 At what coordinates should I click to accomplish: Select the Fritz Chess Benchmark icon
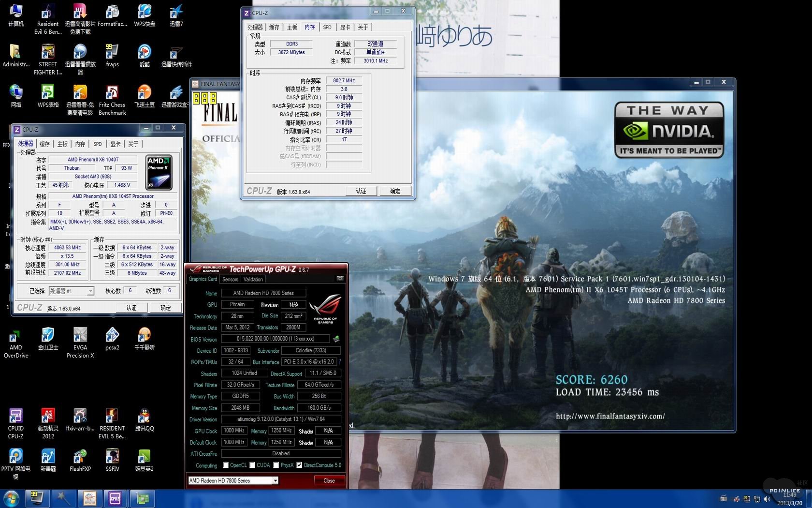(x=112, y=100)
